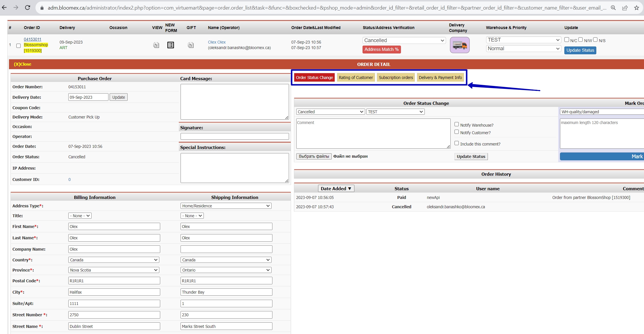The image size is (644, 334).
Task: Click the zoom magnifier icon in address bar
Action: pyautogui.click(x=613, y=8)
